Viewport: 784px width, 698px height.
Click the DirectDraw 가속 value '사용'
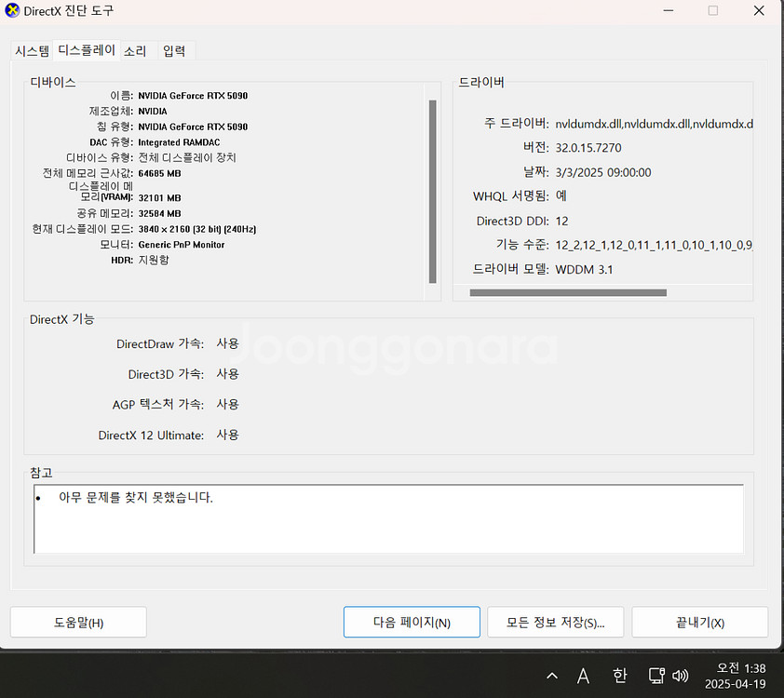tap(228, 343)
